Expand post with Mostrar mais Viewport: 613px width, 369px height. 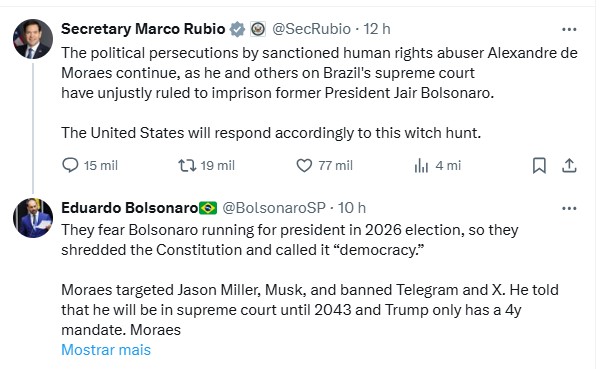point(106,350)
